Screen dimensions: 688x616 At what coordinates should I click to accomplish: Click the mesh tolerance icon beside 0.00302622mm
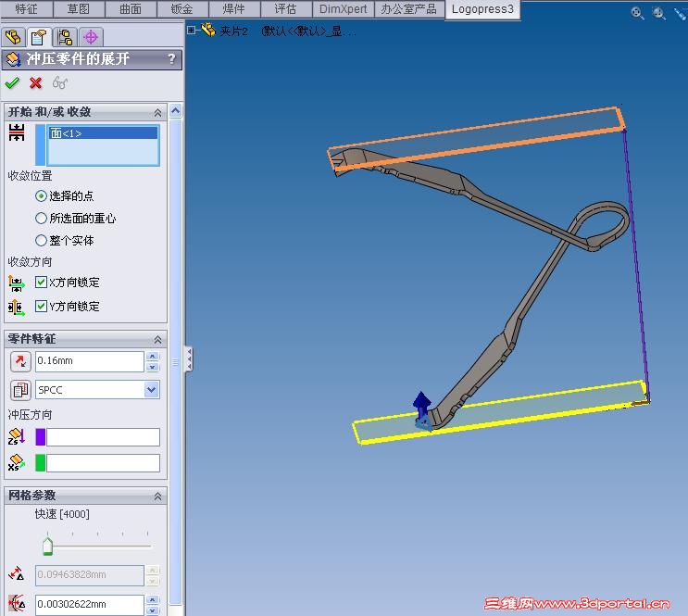point(17,604)
